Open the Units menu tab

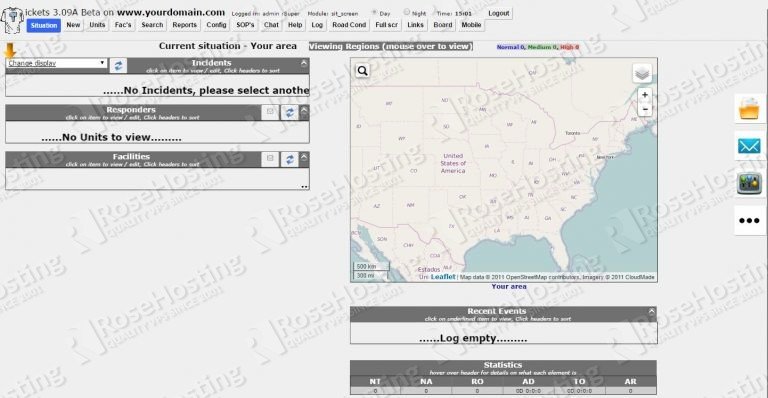pos(97,25)
